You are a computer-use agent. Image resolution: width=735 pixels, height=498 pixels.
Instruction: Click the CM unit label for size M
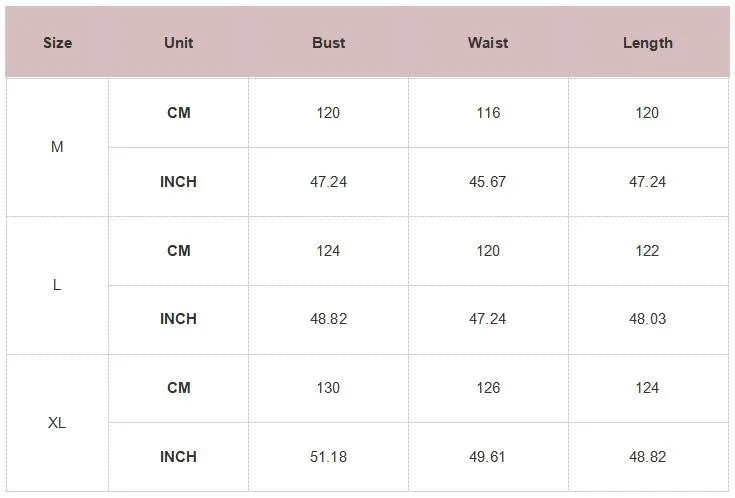tap(178, 113)
